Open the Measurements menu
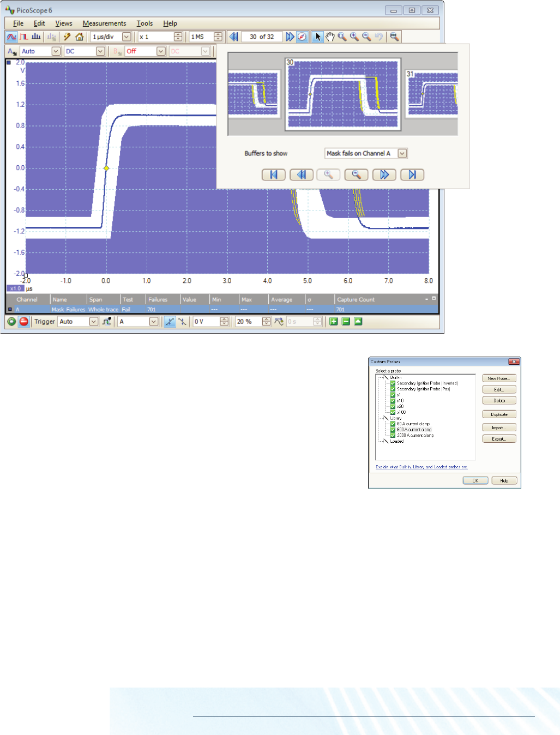 tap(104, 23)
